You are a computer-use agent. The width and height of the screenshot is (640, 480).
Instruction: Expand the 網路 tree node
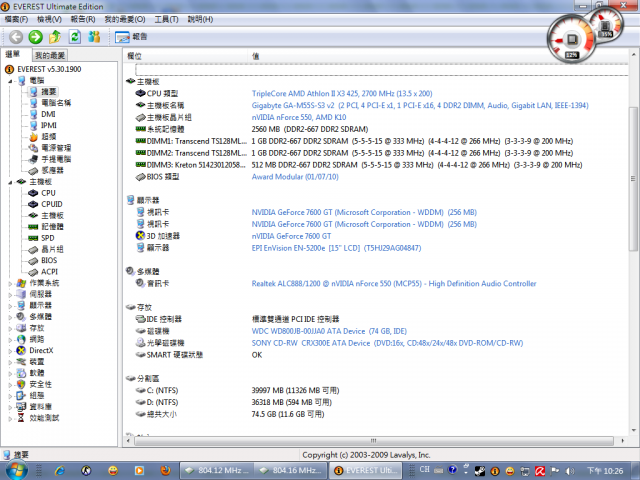[10, 339]
